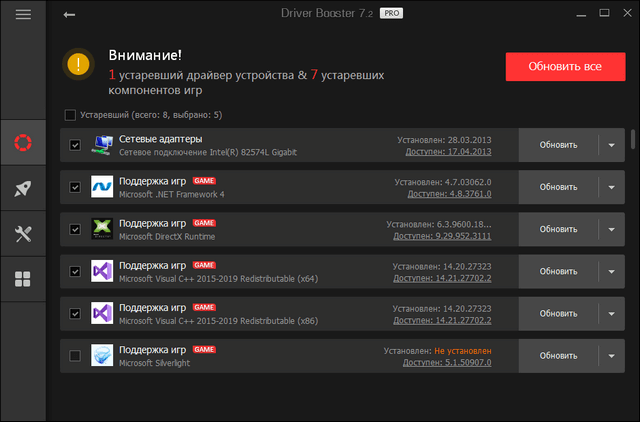This screenshot has width=640, height=422.
Task: Go back with the arrow icon
Action: coord(69,15)
